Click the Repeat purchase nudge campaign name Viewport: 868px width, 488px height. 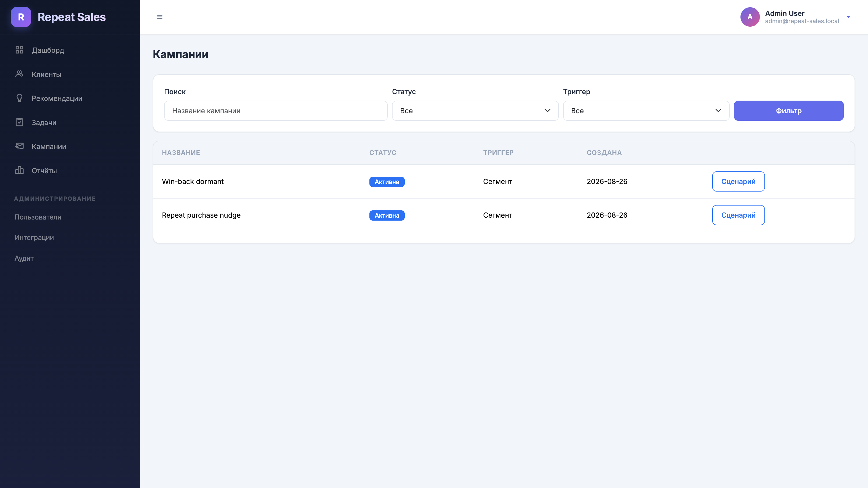(201, 215)
